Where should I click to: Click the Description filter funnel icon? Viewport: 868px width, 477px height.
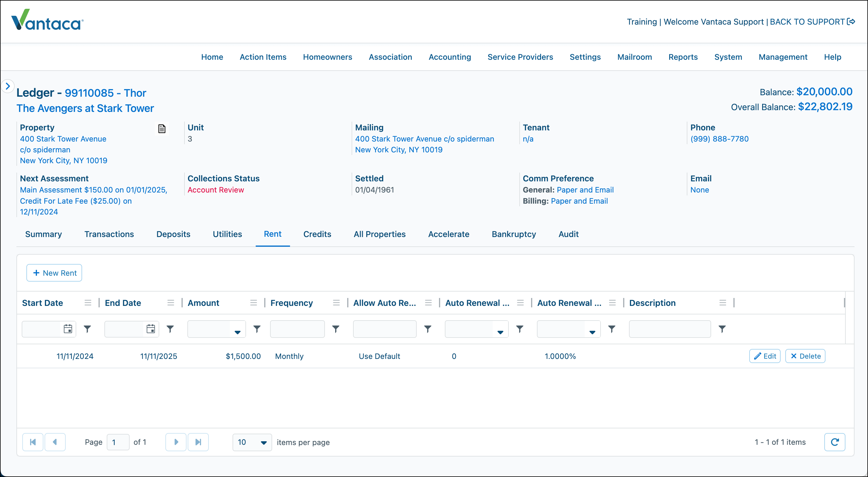pyautogui.click(x=722, y=329)
